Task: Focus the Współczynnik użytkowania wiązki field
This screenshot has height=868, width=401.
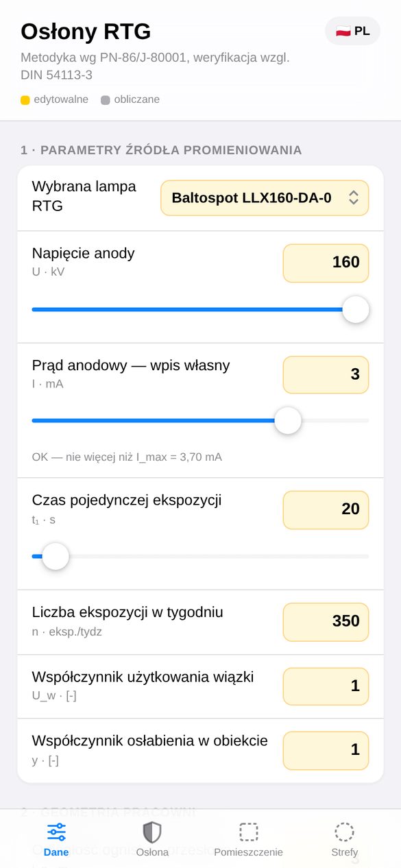Action: (x=326, y=686)
